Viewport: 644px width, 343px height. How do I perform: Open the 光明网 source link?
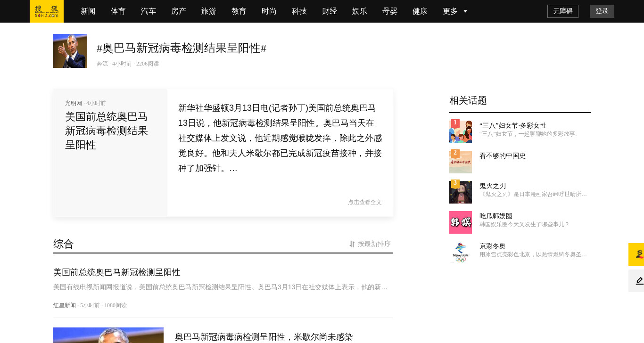click(x=74, y=103)
